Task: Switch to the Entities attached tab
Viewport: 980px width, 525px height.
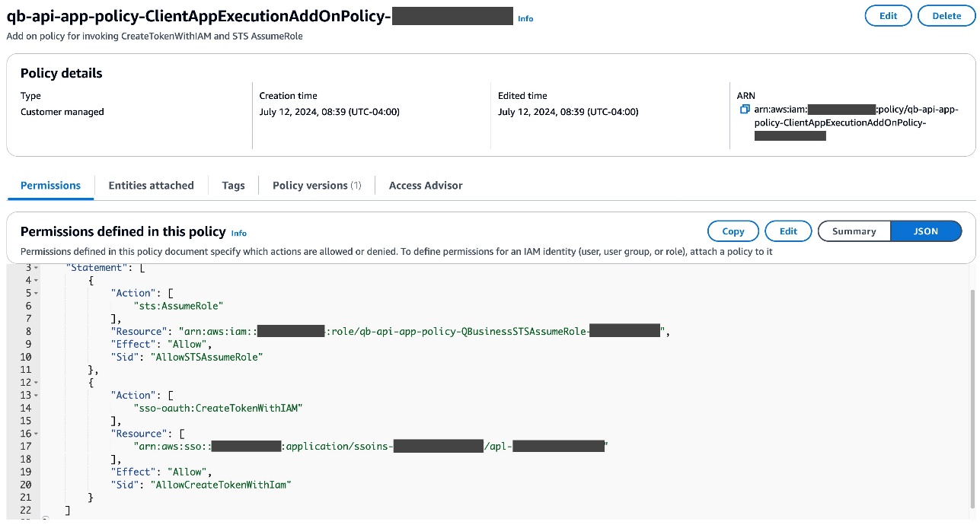Action: [x=151, y=185]
